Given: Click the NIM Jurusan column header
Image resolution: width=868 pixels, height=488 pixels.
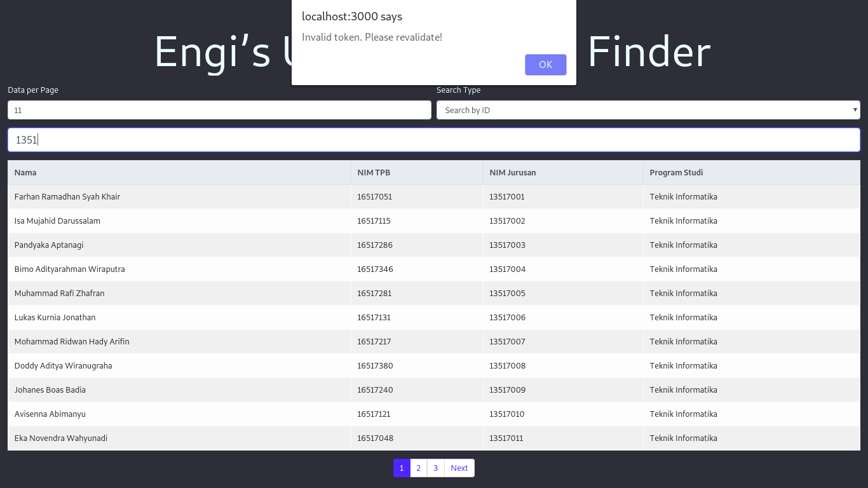Looking at the screenshot, I should click(x=512, y=172).
